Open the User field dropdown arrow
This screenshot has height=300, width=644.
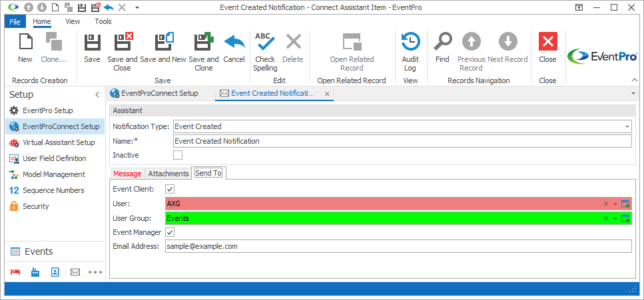point(615,204)
